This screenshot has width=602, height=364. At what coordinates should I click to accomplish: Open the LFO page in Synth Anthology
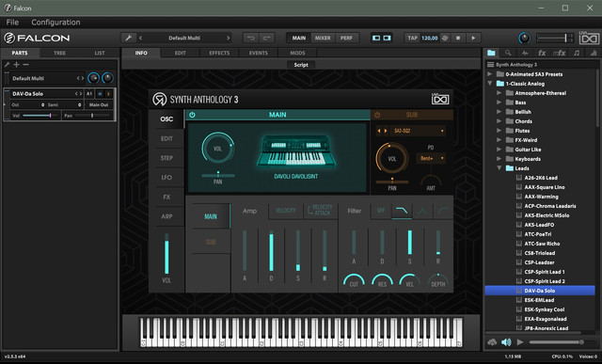(166, 178)
